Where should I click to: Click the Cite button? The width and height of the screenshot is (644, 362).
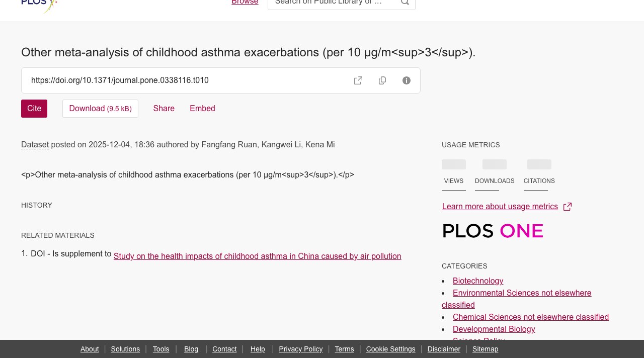(x=34, y=109)
